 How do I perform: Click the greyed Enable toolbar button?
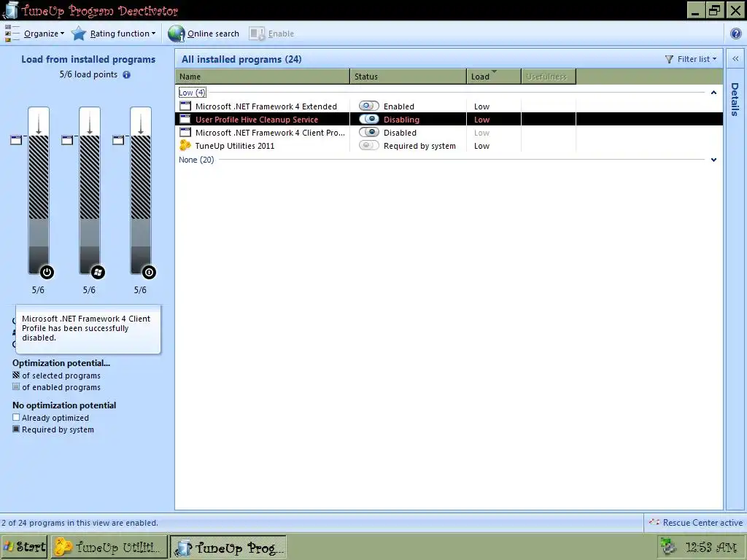(x=271, y=34)
